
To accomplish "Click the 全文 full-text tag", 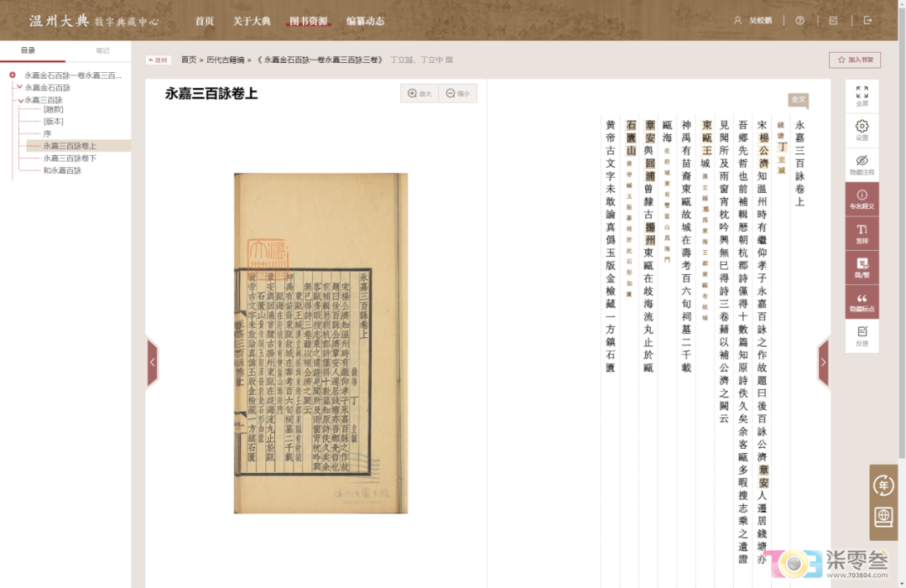I will [798, 99].
